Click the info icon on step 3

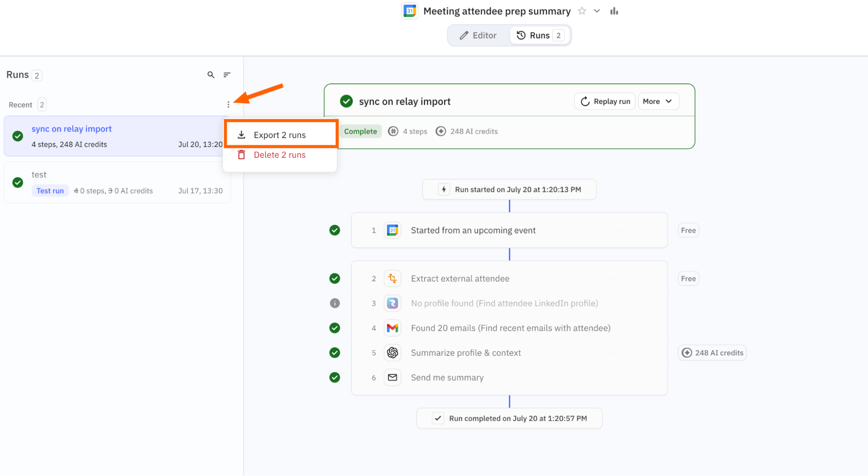[335, 303]
